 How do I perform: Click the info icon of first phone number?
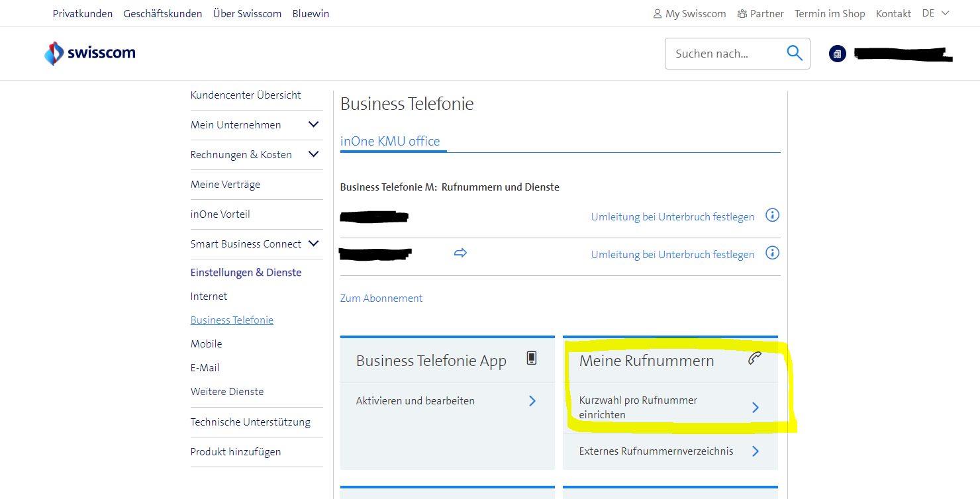click(x=772, y=215)
